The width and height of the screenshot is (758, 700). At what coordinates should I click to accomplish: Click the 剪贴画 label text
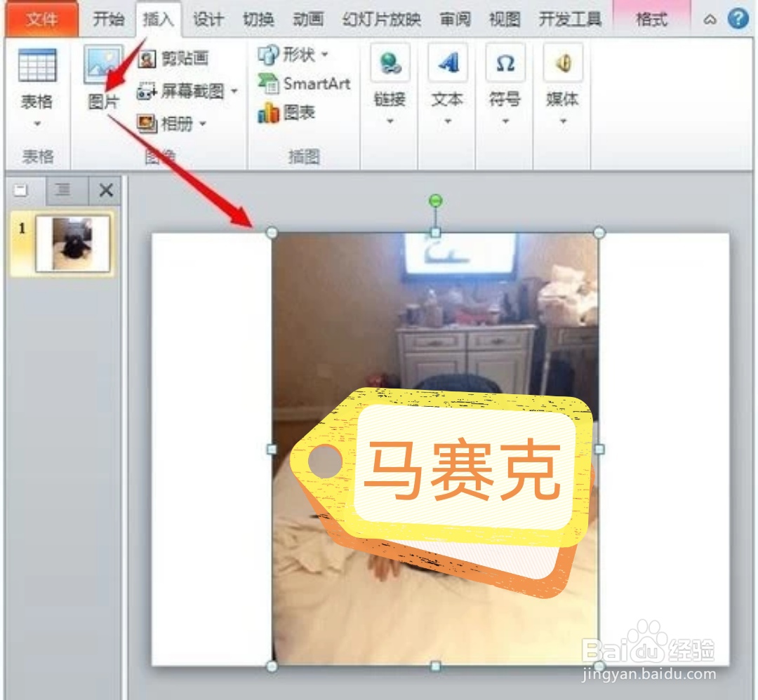[185, 59]
